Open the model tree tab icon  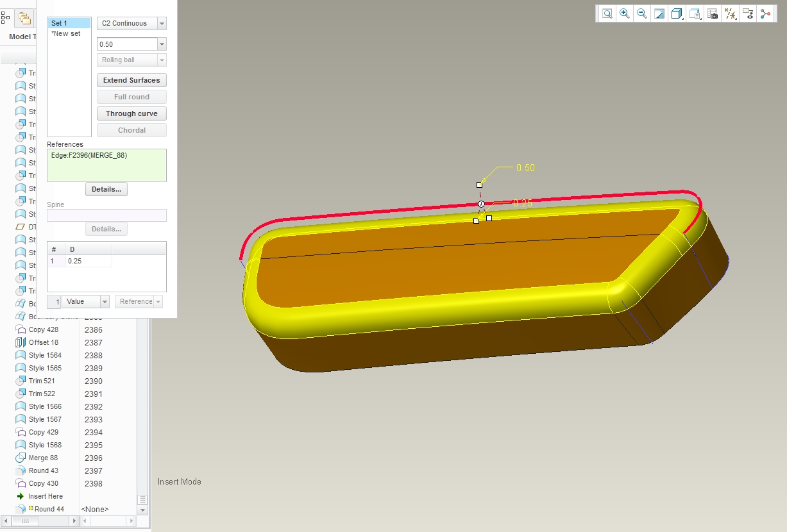pyautogui.click(x=6, y=18)
